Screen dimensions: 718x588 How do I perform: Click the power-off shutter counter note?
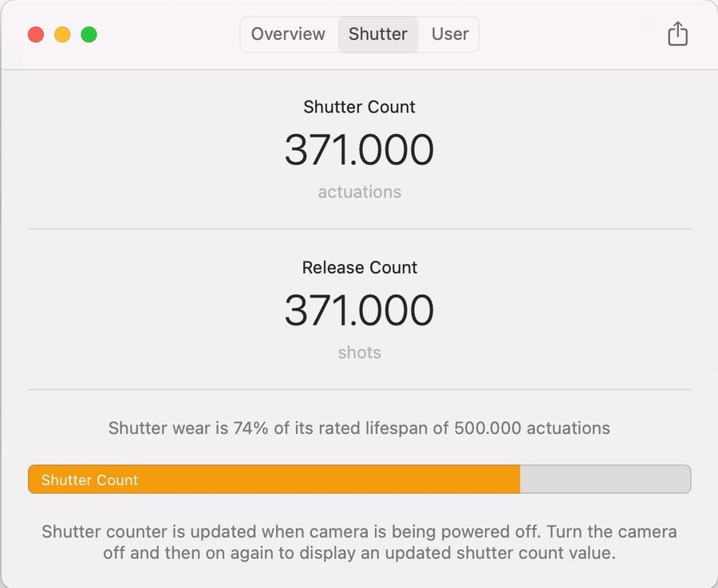[359, 542]
